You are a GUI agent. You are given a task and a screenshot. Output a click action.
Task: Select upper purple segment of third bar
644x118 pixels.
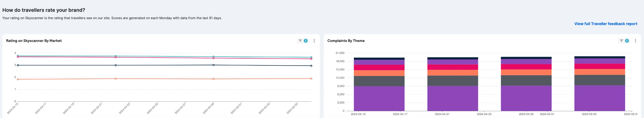[x=526, y=61]
